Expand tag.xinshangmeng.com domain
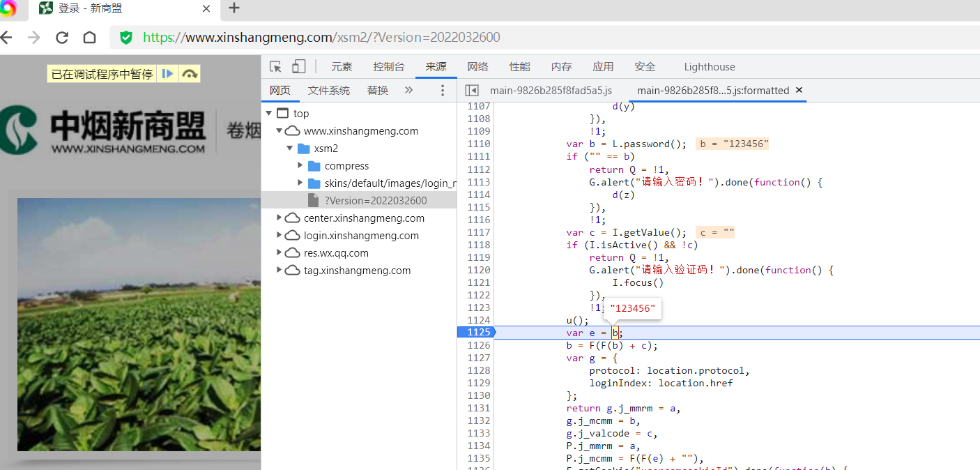Viewport: 980px width, 470px height. pyautogui.click(x=280, y=271)
